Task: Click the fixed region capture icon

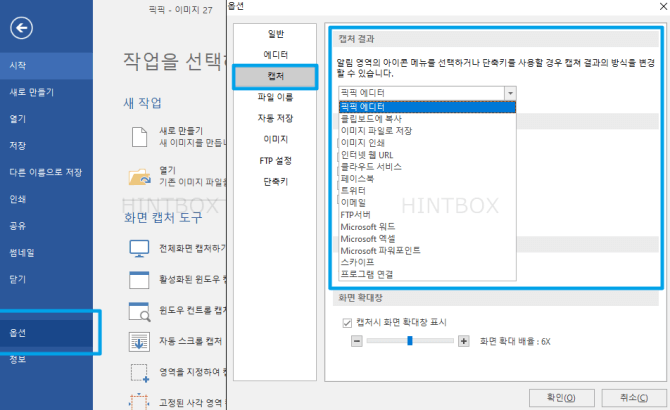Action: 138,401
